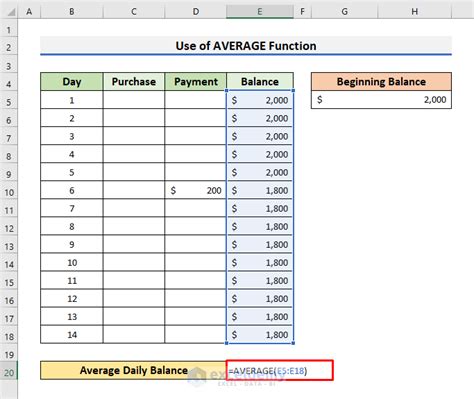Click the Balance cell for day 6

(260, 190)
